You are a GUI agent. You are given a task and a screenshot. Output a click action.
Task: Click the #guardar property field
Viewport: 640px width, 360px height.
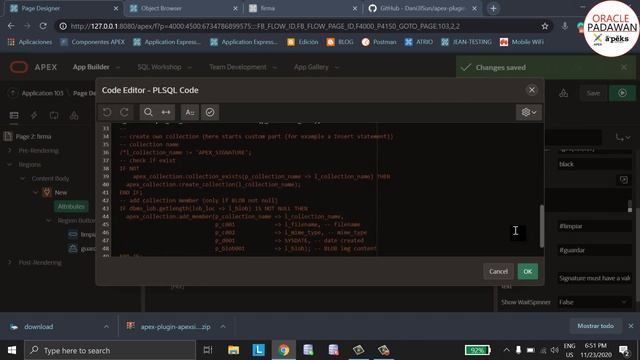coord(594,250)
